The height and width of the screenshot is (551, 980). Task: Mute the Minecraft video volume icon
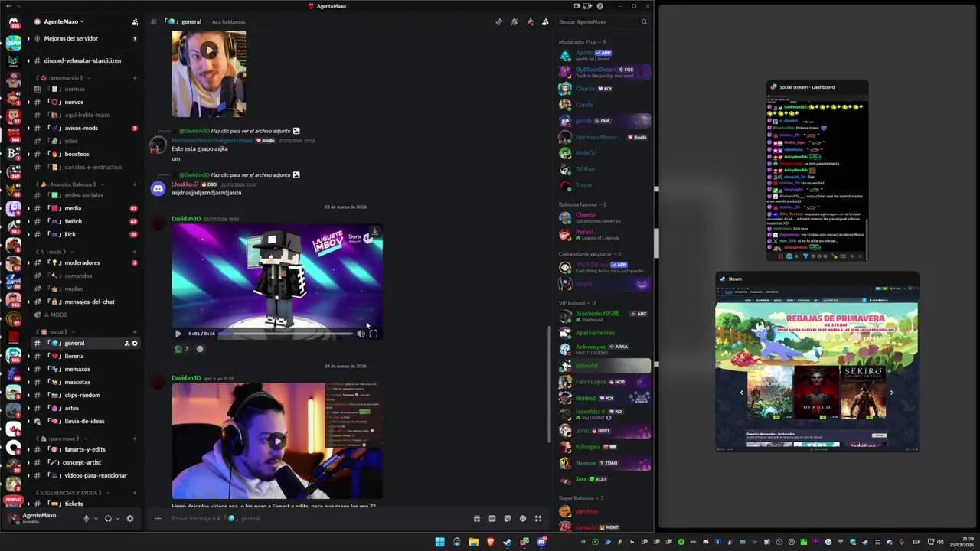361,334
